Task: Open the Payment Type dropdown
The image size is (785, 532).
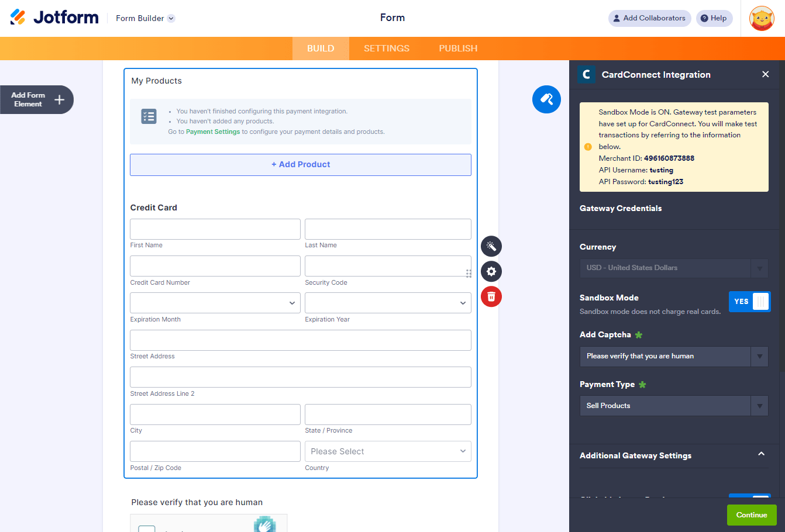Action: coord(674,406)
